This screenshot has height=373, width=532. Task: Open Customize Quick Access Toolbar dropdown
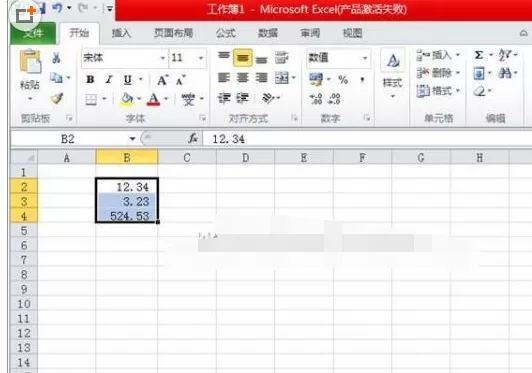[110, 9]
